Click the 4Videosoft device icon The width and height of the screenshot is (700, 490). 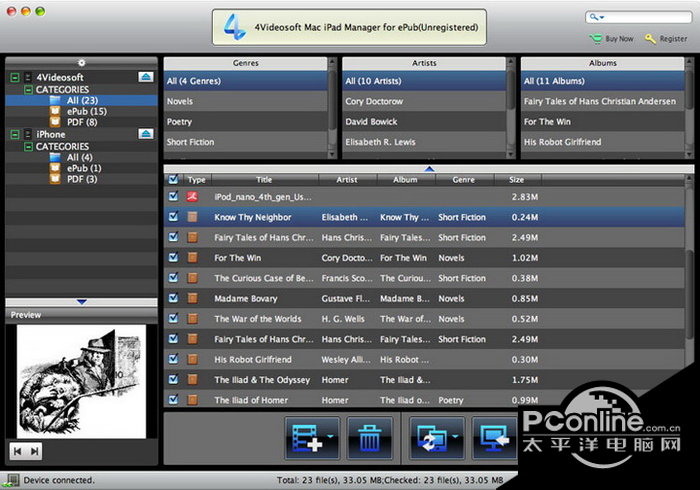tap(28, 77)
